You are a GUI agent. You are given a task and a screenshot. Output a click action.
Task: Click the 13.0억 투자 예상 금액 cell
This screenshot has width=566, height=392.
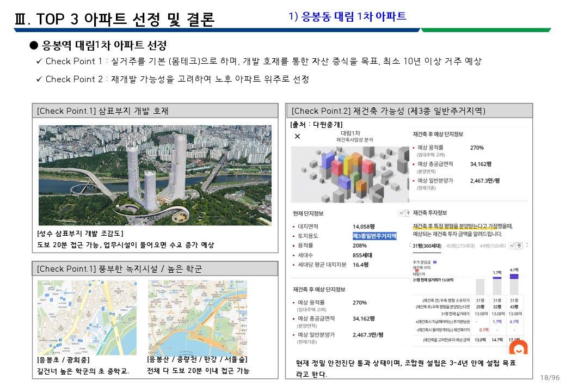(480, 340)
